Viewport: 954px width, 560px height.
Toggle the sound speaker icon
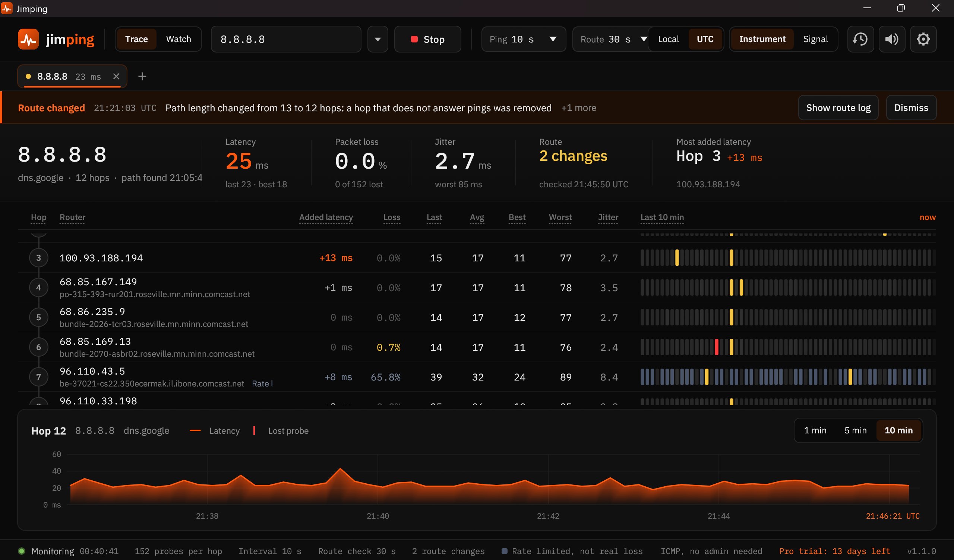pos(891,39)
